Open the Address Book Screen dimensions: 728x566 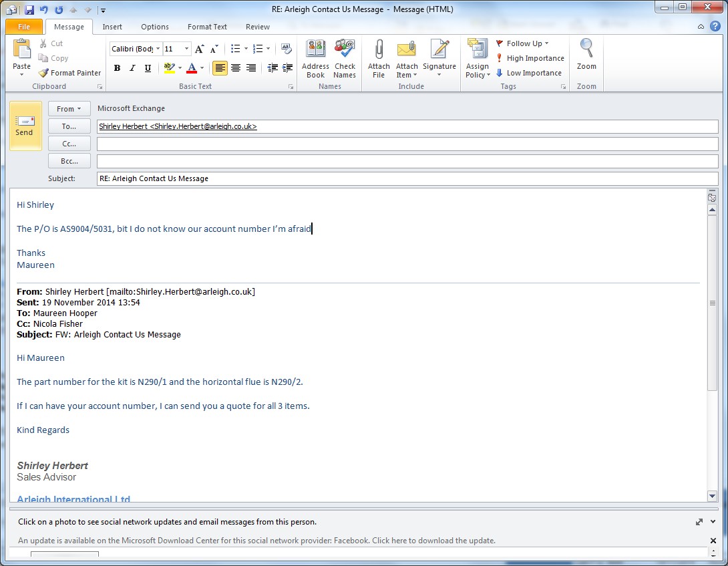pyautogui.click(x=315, y=59)
